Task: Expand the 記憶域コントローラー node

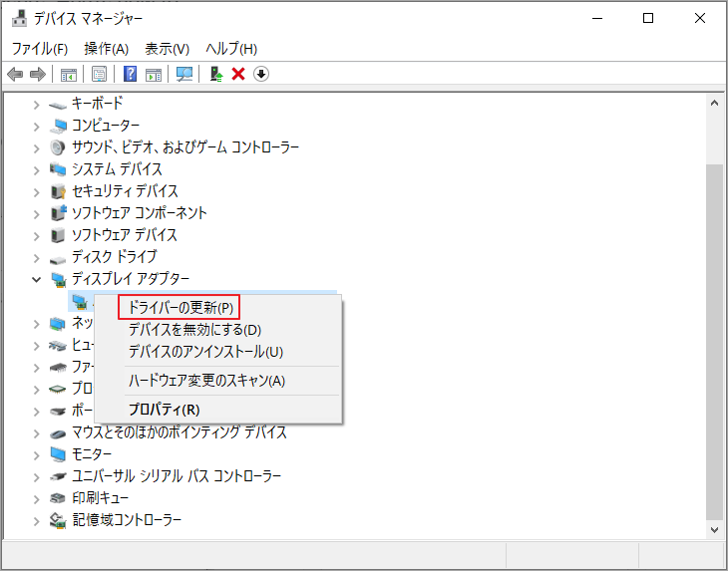Action: click(36, 520)
